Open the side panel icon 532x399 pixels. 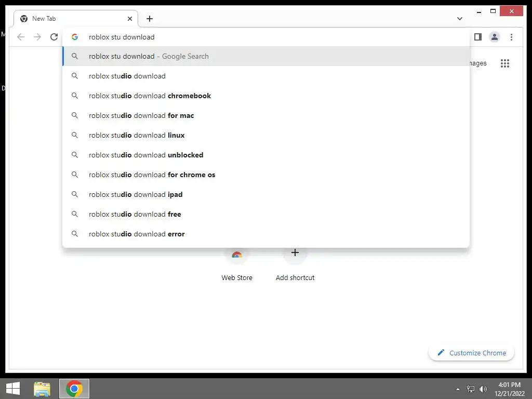[x=478, y=37]
